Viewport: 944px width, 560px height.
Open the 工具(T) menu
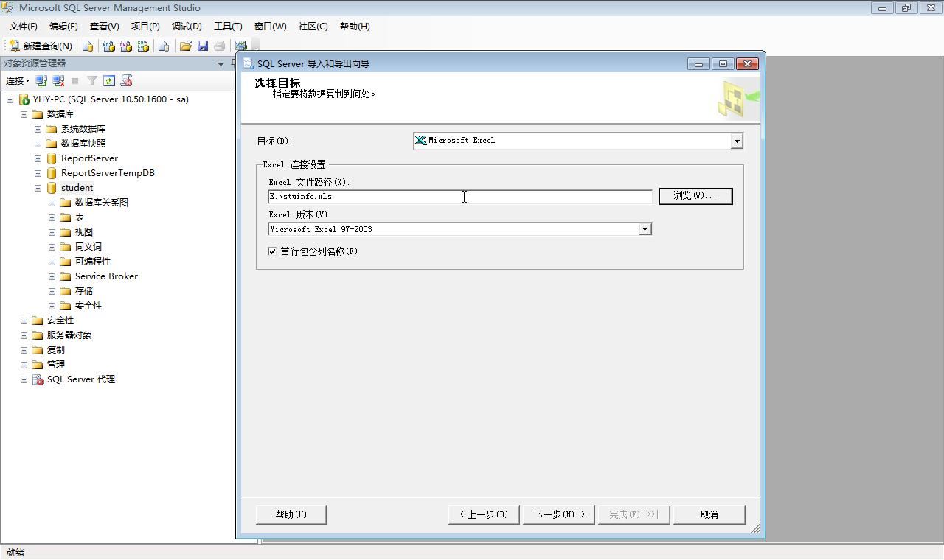pyautogui.click(x=228, y=26)
